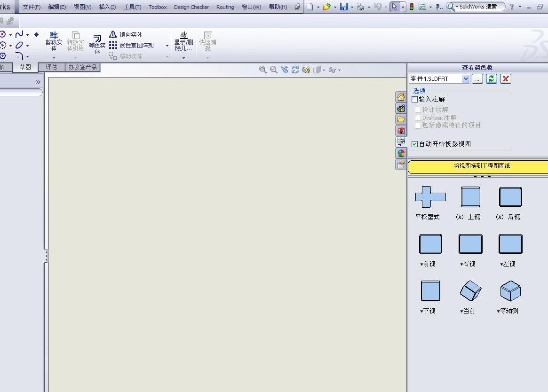Open the Design Library task pane icon

tap(401, 108)
